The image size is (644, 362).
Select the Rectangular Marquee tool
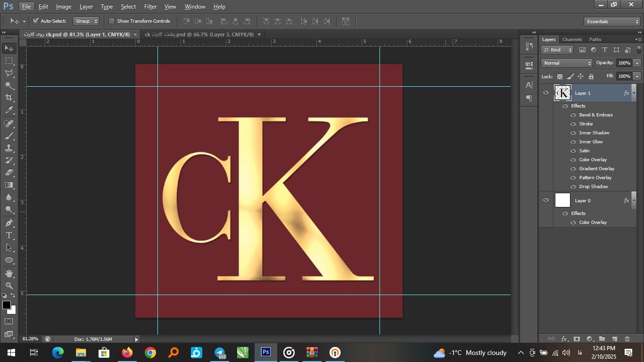click(9, 61)
